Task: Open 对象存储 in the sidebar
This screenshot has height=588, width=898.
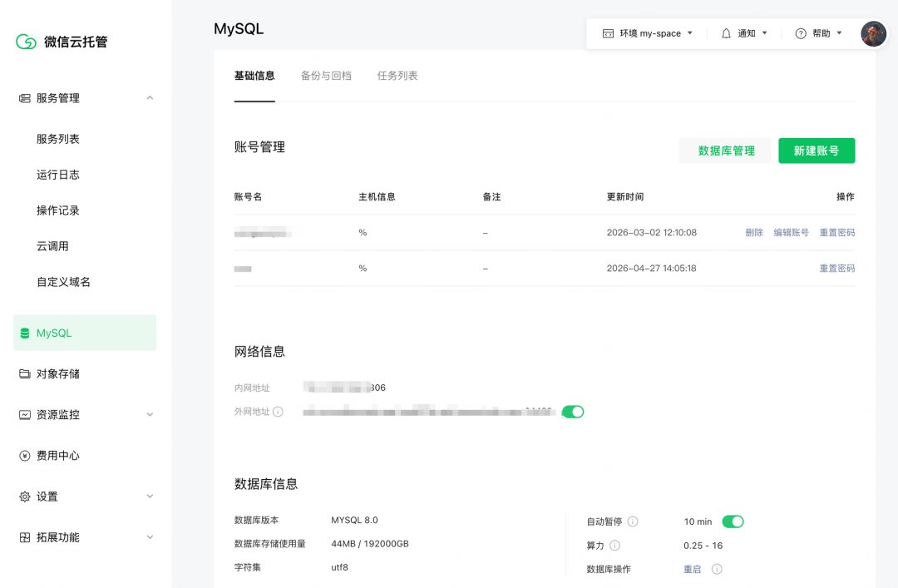Action: pos(58,373)
